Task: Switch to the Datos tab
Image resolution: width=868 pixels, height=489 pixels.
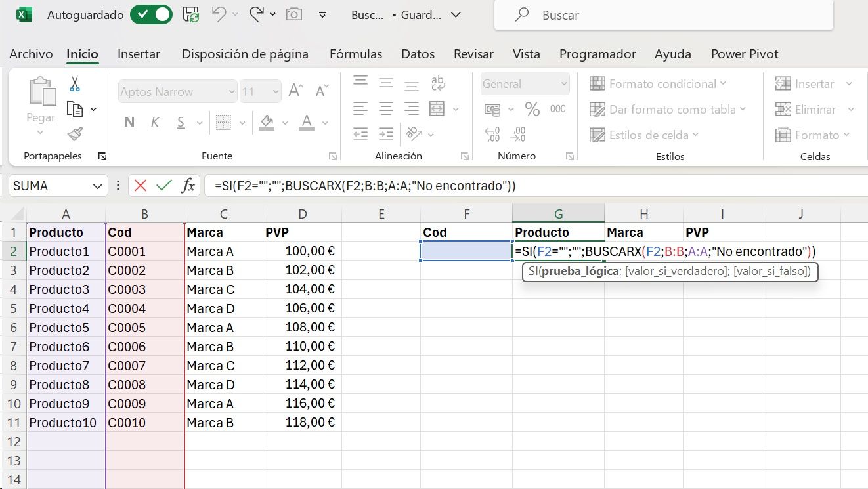Action: tap(418, 54)
